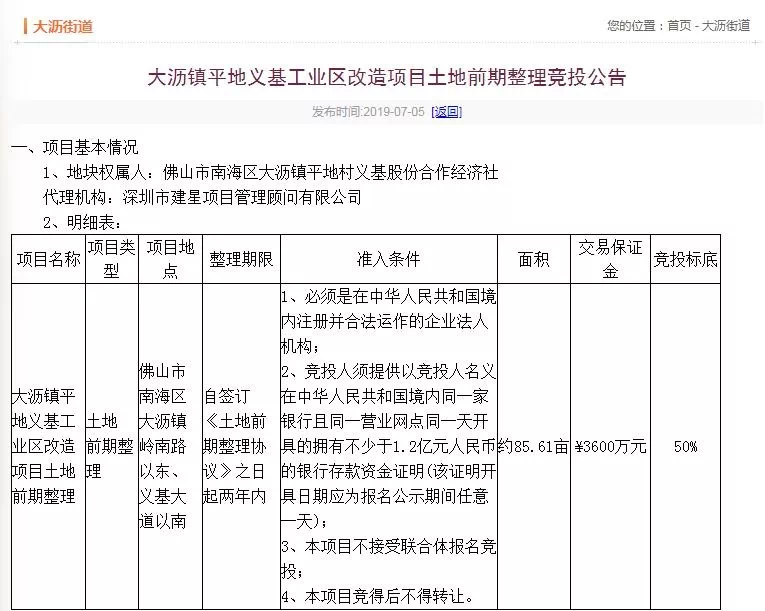Click the publish time 2019-07-05 text
This screenshot has width=765, height=611.
point(368,112)
